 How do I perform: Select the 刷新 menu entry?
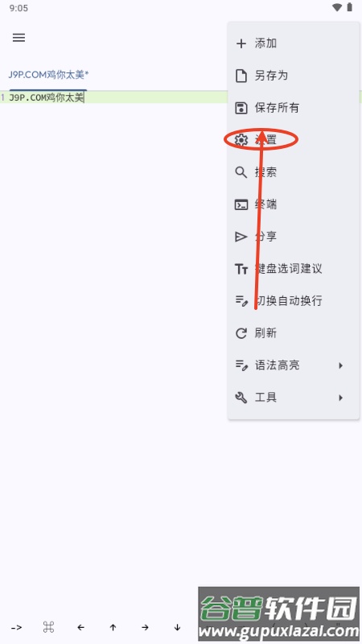pos(294,333)
